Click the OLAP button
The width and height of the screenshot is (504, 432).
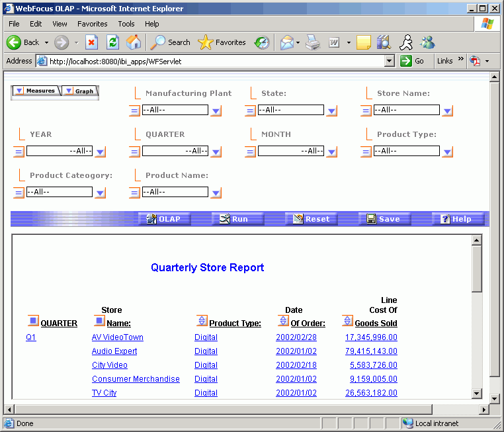tap(163, 219)
